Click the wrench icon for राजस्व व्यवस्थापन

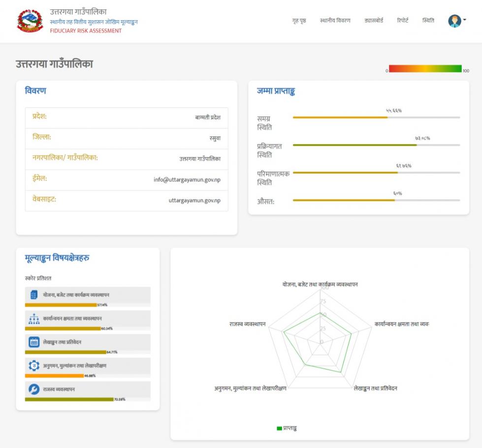point(34,389)
